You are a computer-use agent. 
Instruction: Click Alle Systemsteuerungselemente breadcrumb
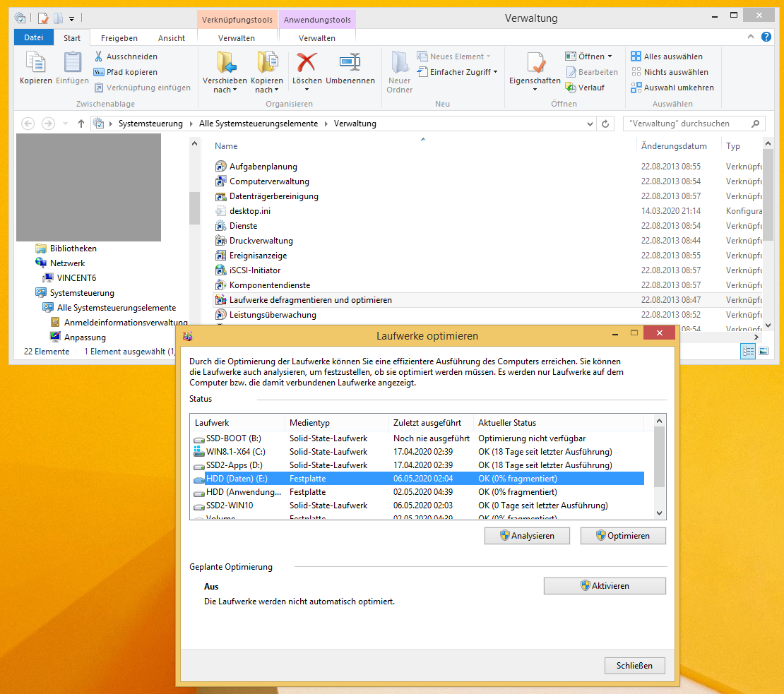click(259, 124)
